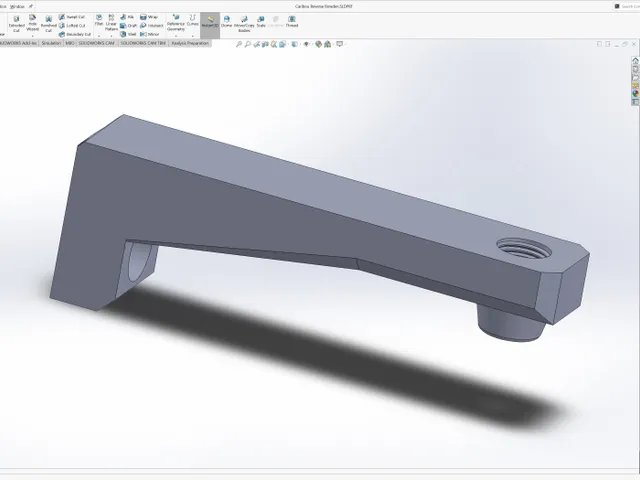Switch to the SOLIDWORKS CAM tab
Viewport: 640px width, 480px height.
[97, 43]
